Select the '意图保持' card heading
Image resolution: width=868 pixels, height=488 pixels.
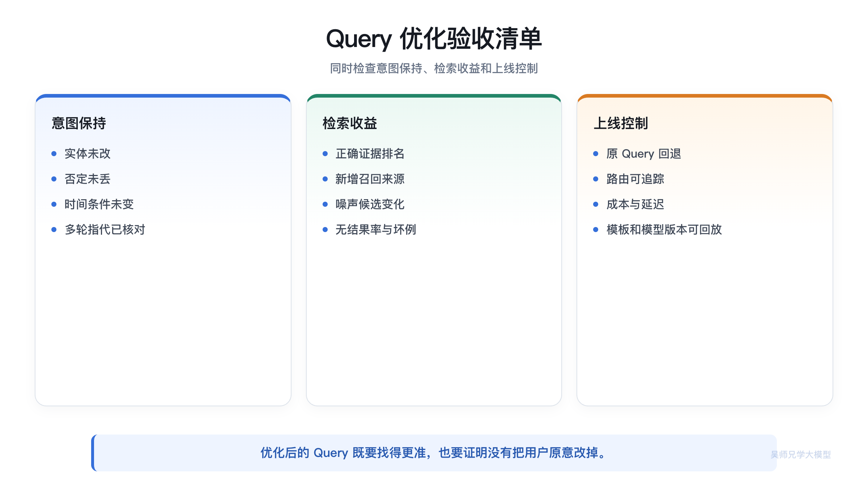79,123
